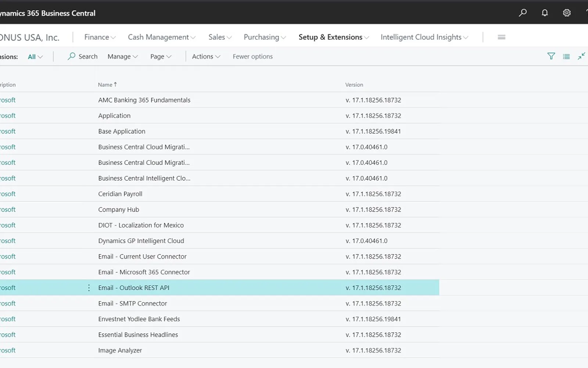Expand the Cash Management menu
Viewport: 588px width, 368px height.
pos(162,37)
